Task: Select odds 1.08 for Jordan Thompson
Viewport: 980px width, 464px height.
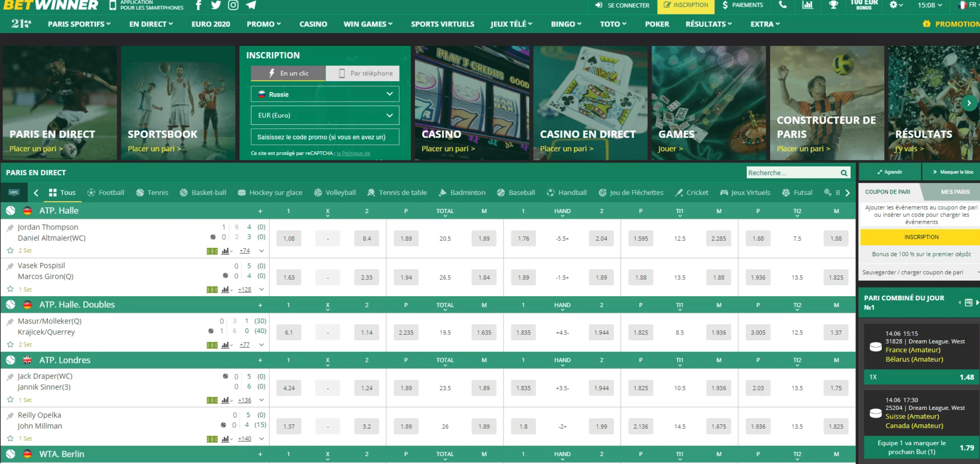Action: click(289, 238)
